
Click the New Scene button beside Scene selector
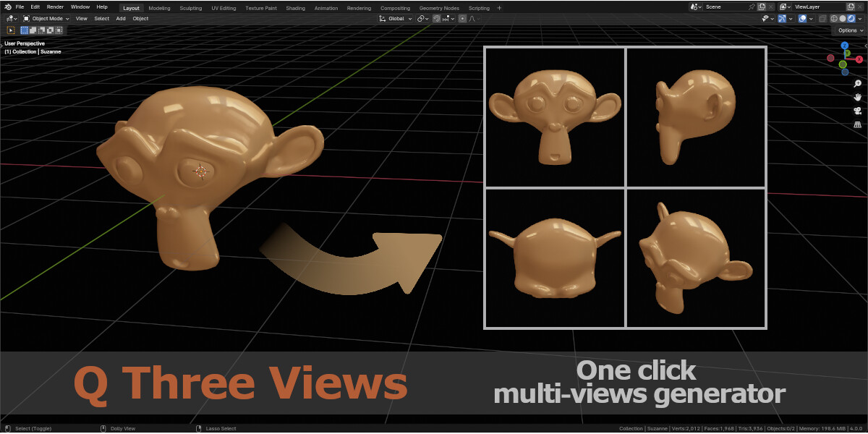point(762,7)
